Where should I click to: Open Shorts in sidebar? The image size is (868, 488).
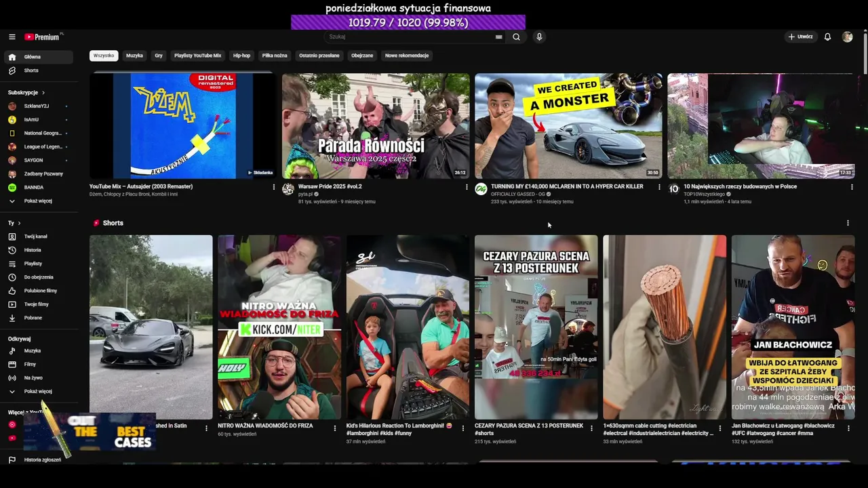coord(38,70)
